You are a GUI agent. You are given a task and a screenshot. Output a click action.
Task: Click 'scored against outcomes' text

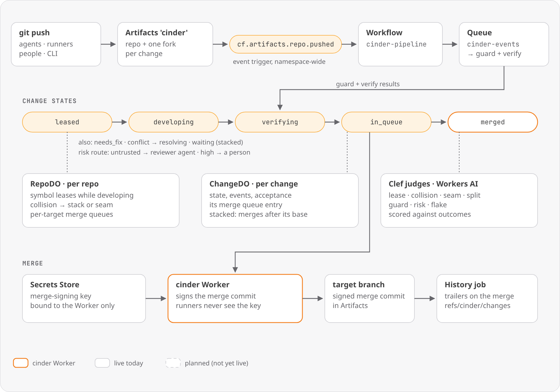click(x=430, y=214)
